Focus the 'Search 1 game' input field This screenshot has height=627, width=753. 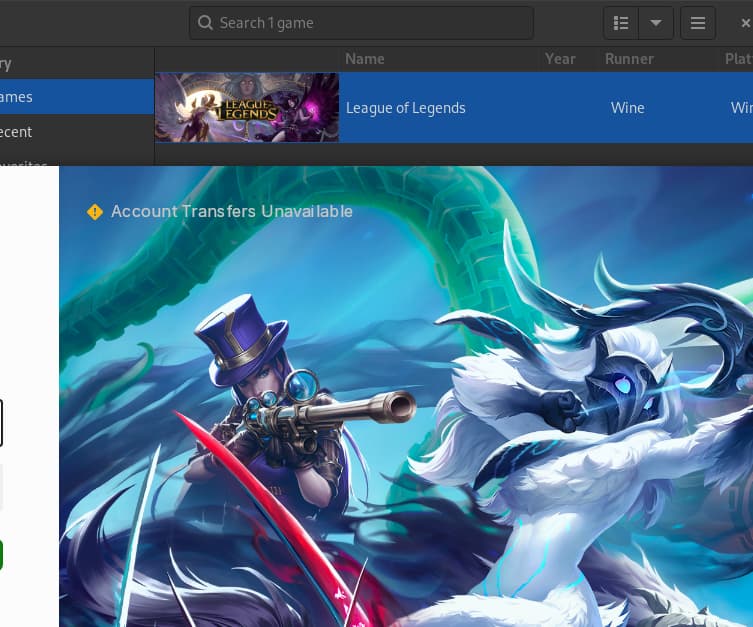[370, 23]
